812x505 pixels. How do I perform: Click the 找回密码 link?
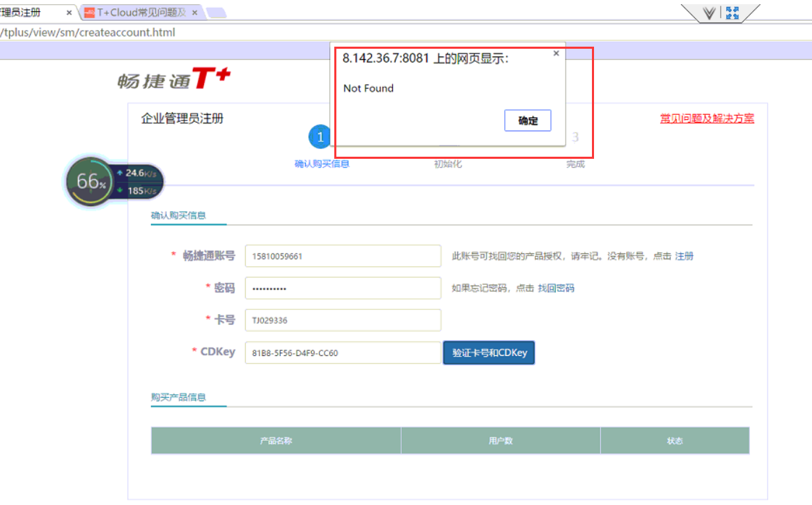tap(556, 288)
